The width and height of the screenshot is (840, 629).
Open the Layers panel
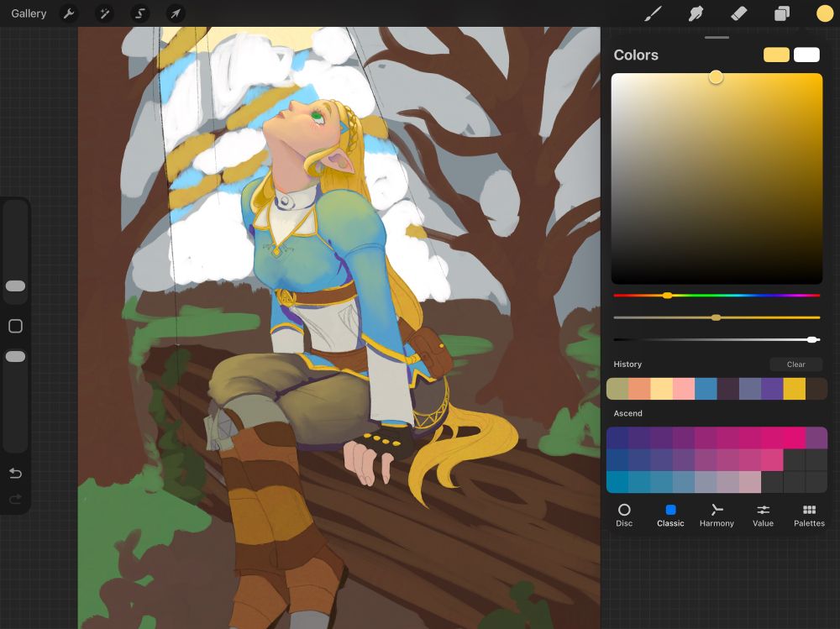[x=782, y=13]
